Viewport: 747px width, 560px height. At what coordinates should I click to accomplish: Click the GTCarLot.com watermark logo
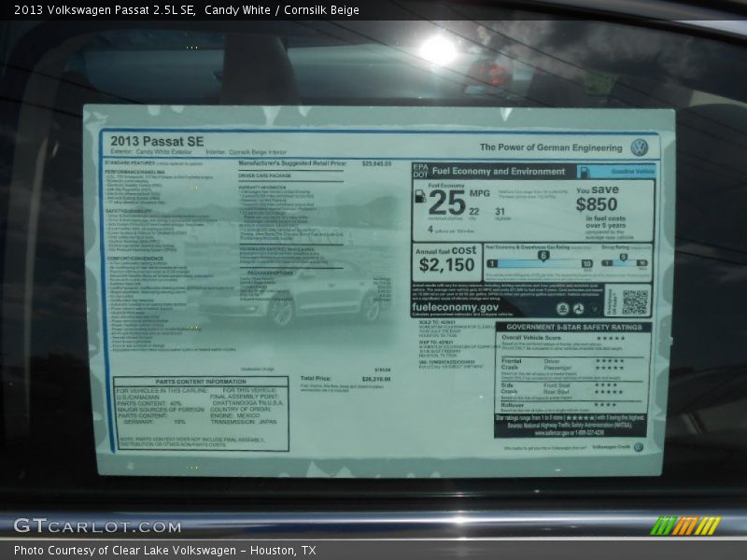(x=97, y=526)
